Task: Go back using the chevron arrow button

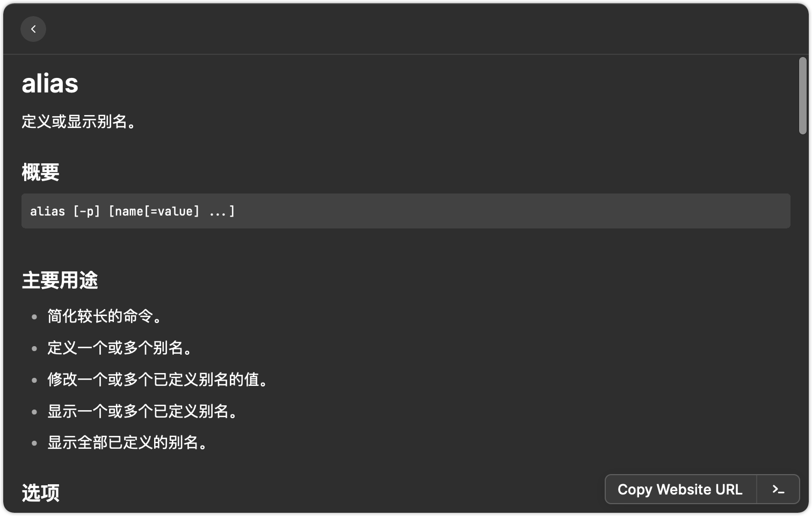Action: pyautogui.click(x=33, y=29)
